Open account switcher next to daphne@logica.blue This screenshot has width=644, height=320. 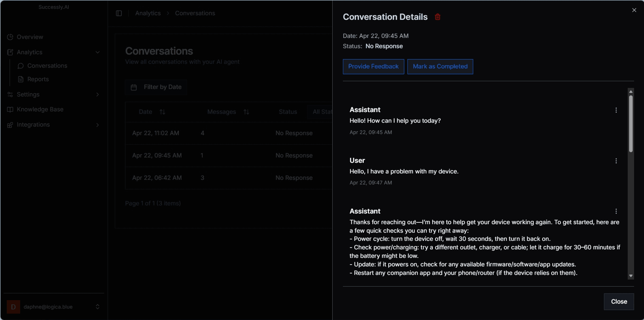tap(98, 307)
